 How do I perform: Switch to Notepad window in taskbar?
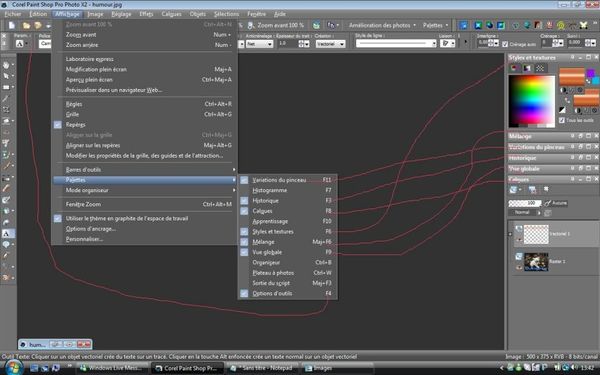262,368
